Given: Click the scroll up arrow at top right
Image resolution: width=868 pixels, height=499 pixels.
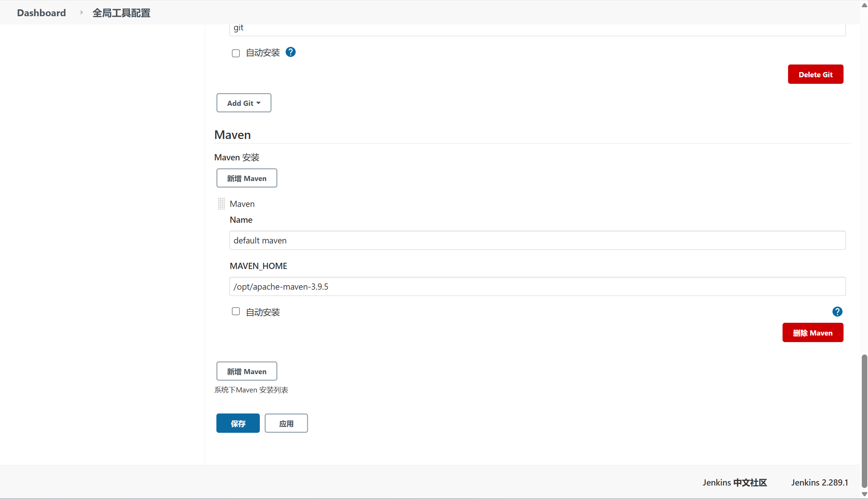Looking at the screenshot, I should click(x=864, y=5).
